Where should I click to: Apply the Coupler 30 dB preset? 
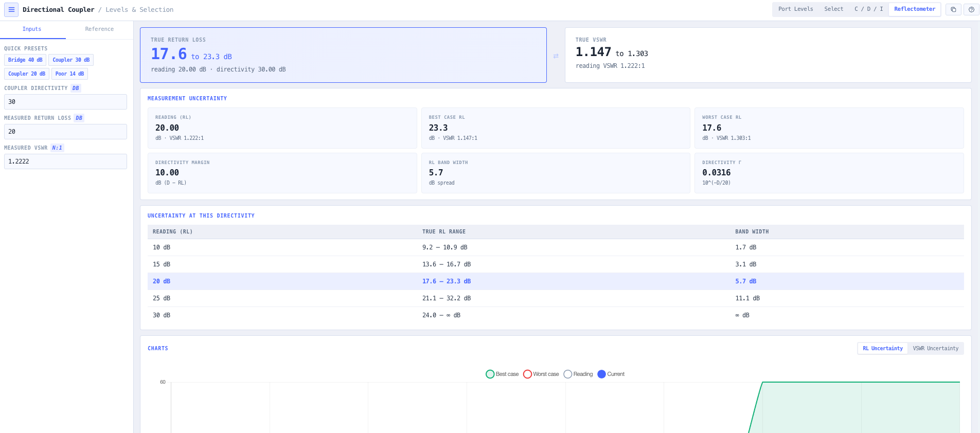point(71,60)
